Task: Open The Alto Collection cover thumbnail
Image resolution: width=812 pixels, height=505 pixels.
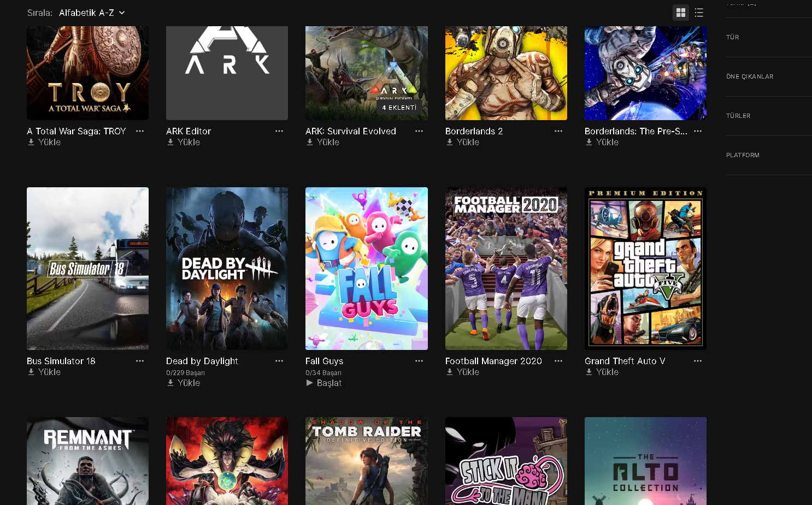Action: point(645,461)
